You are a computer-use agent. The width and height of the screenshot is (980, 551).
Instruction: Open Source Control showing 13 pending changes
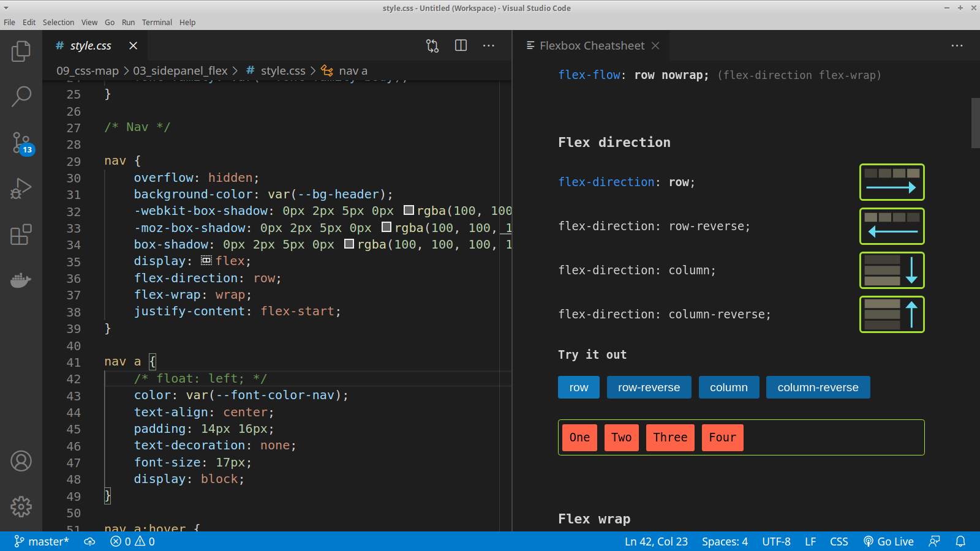[x=21, y=143]
